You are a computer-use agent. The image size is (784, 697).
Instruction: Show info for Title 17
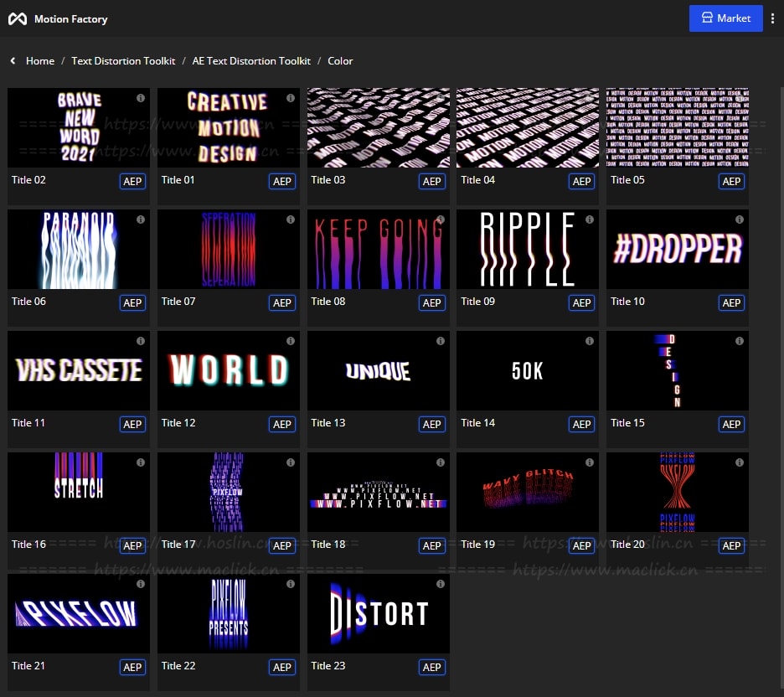291,462
